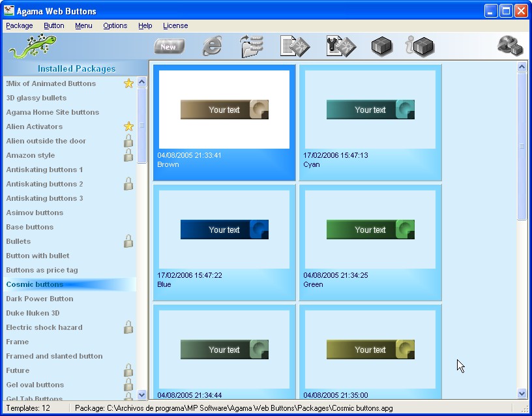Viewport: 532px width, 416px height.
Task: Select the Asimov buttons package
Action: click(70, 213)
